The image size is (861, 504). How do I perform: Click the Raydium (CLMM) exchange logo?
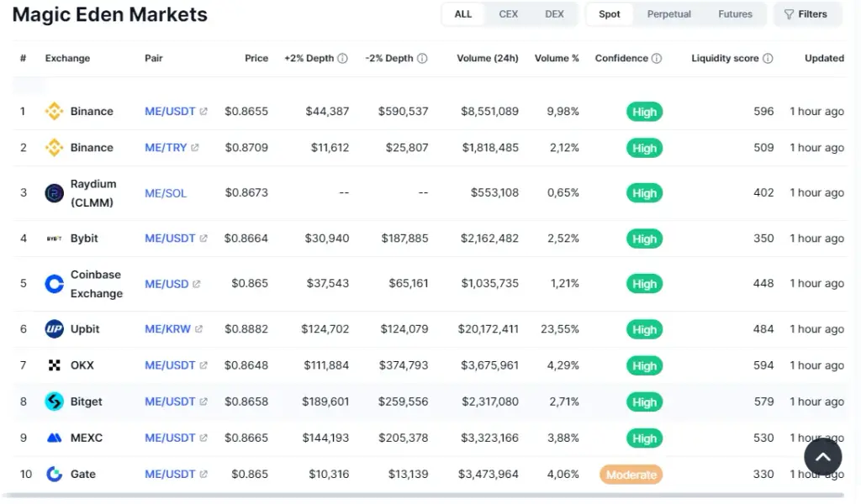[x=54, y=193]
